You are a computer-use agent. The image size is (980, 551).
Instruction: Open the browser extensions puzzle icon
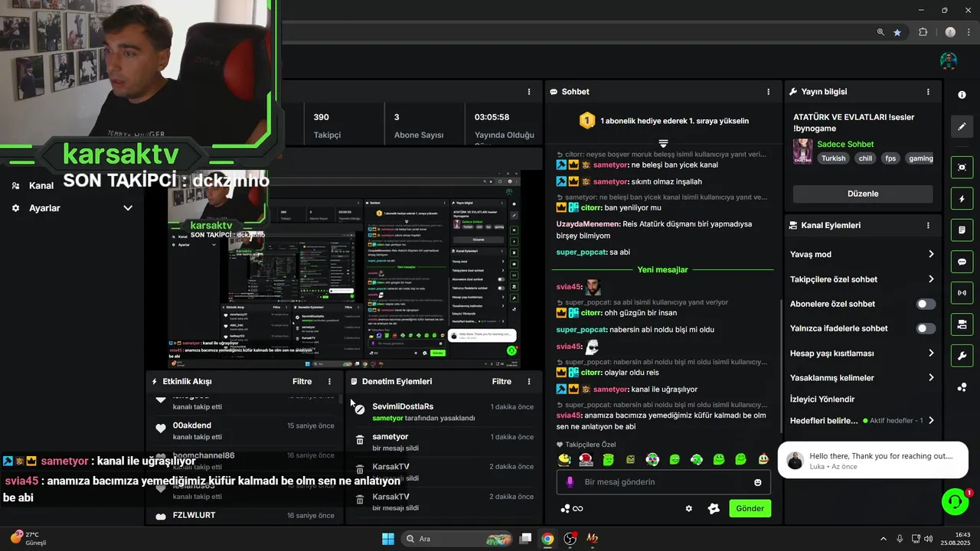(923, 32)
